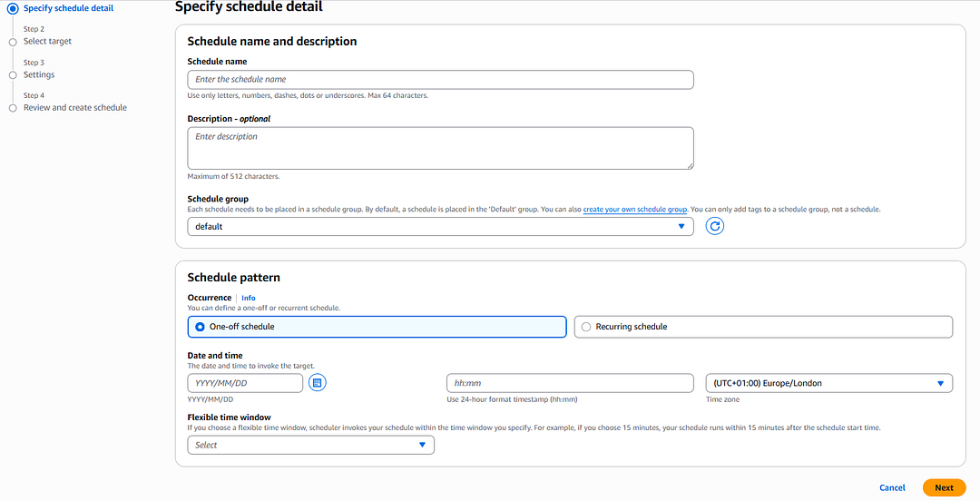Viewport: 980px width, 501px height.
Task: Click the Flexible time window label
Action: pyautogui.click(x=230, y=417)
